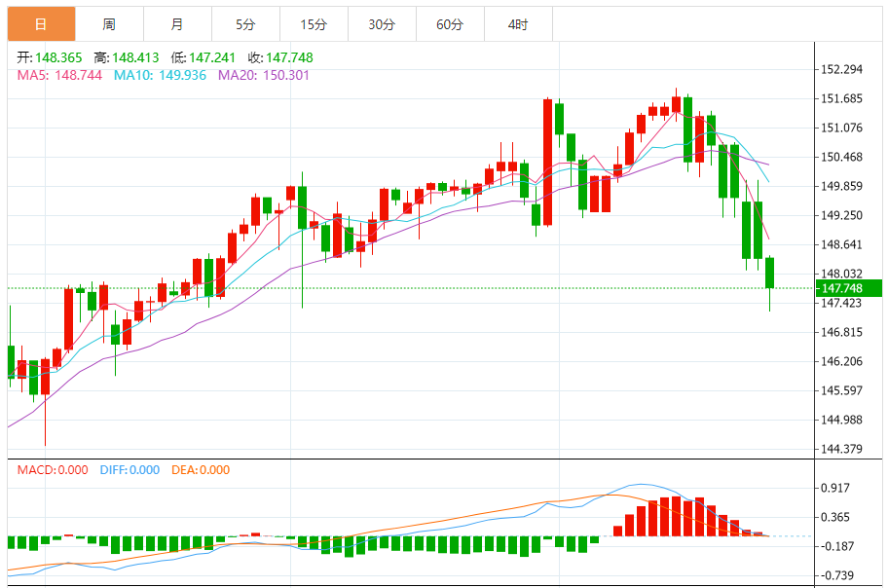This screenshot has height=588, width=888.
Task: Click the MA10: 149.936 indicator label
Action: 160,75
